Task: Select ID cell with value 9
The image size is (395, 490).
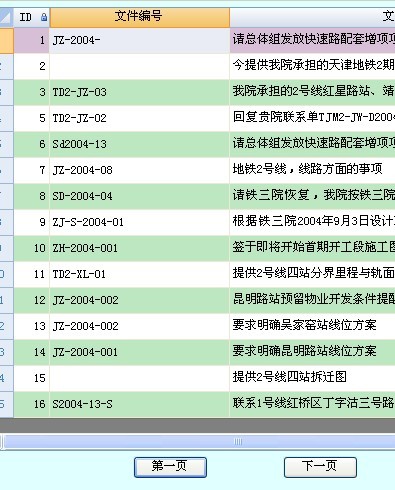Action: tap(32, 222)
